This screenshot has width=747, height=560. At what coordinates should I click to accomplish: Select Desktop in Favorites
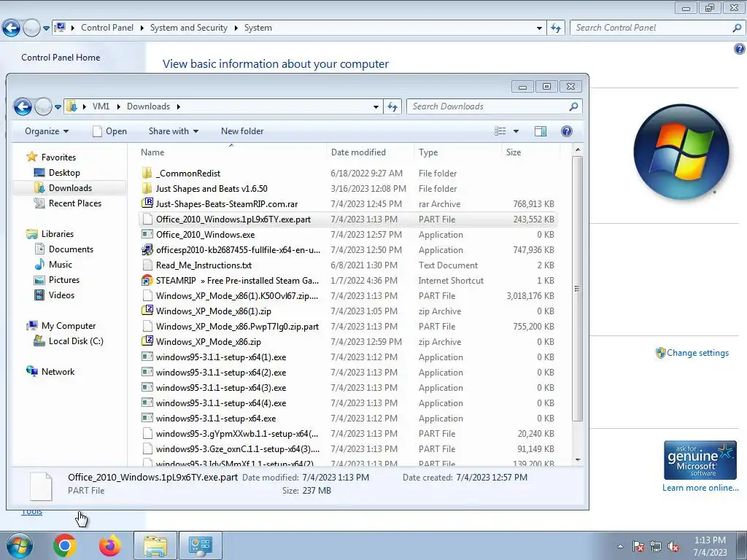[64, 173]
